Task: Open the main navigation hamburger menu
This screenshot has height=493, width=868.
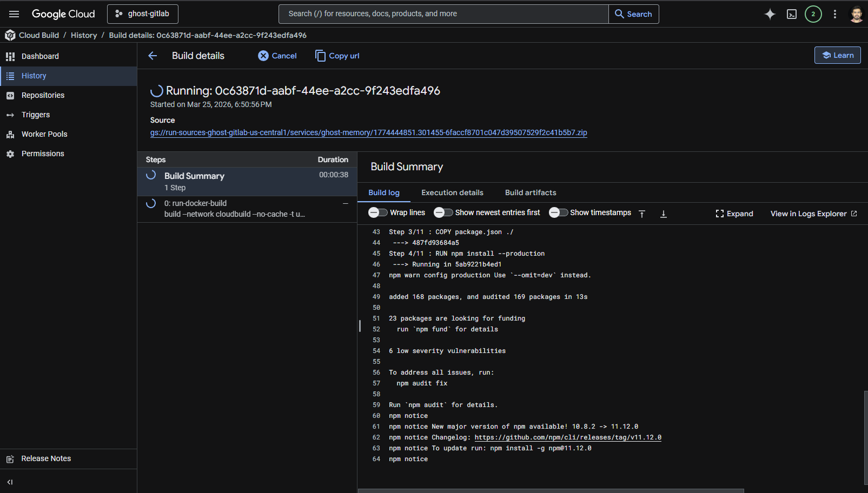Action: pyautogui.click(x=14, y=14)
